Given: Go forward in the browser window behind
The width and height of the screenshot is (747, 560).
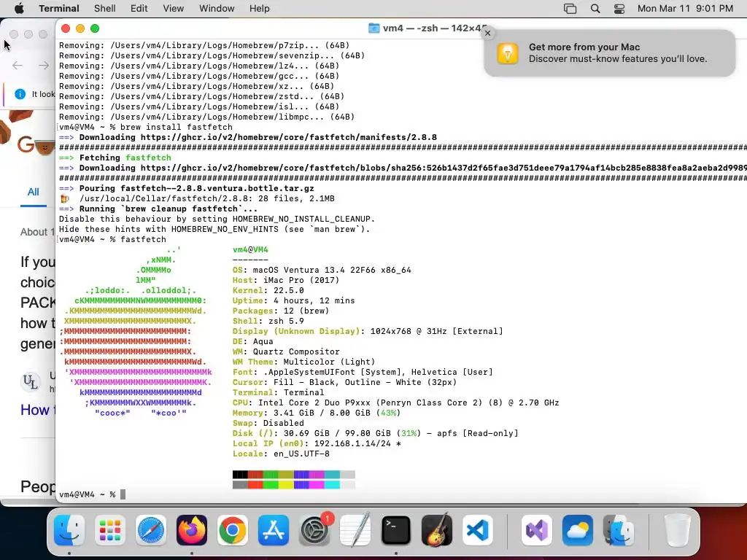Looking at the screenshot, I should 43,65.
